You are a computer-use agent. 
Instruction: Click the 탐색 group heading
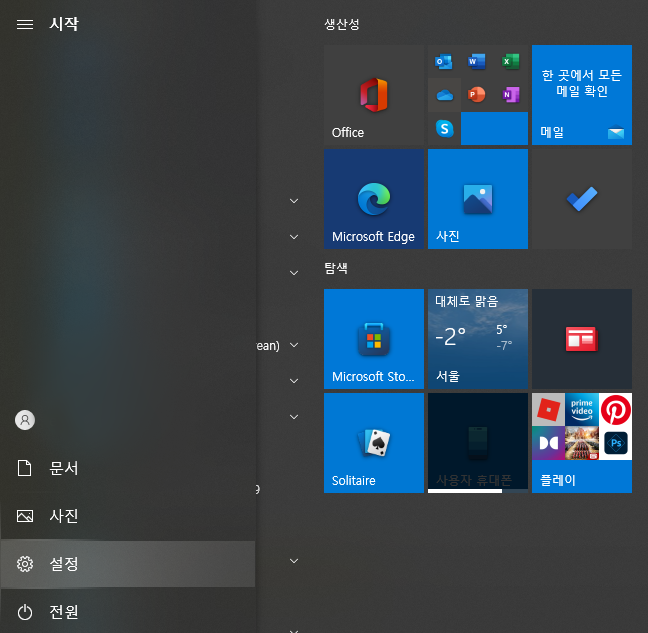(336, 269)
